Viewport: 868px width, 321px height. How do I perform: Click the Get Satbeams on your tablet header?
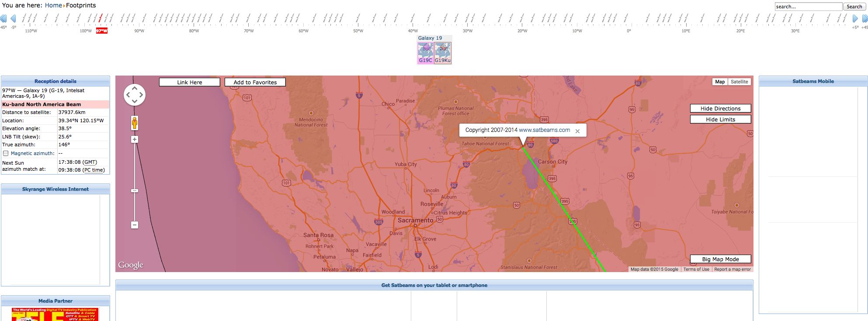point(434,285)
